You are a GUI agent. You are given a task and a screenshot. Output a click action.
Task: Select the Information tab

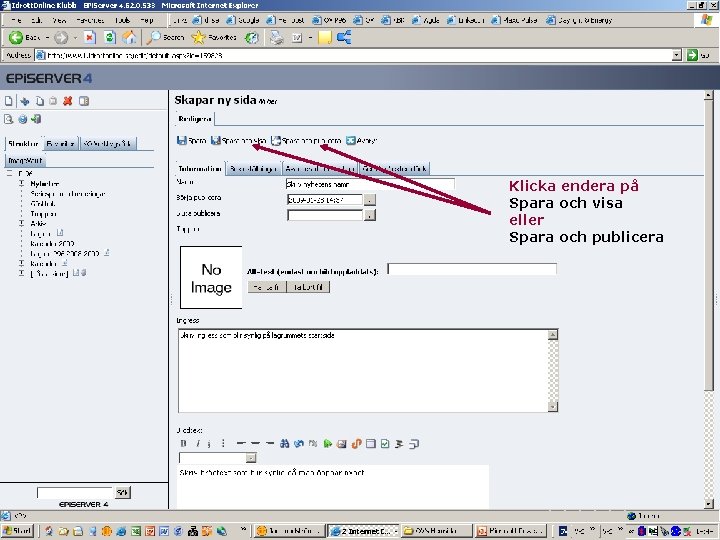[x=200, y=169]
